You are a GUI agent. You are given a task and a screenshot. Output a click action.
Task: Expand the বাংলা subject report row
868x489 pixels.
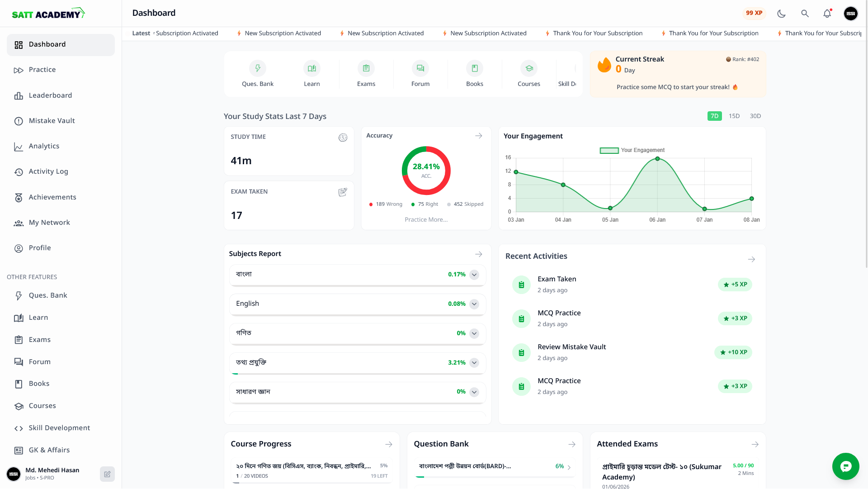point(474,275)
